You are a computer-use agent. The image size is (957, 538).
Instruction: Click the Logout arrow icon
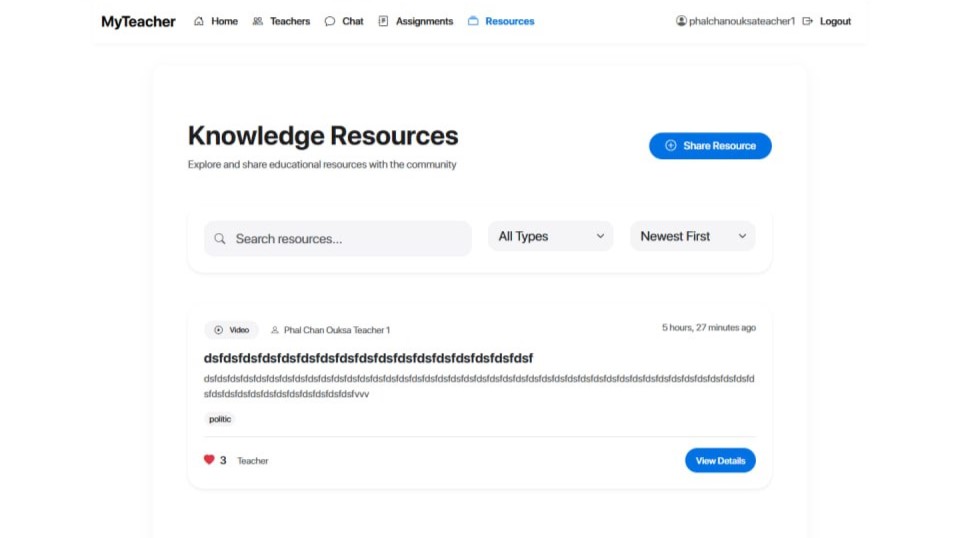pos(808,21)
